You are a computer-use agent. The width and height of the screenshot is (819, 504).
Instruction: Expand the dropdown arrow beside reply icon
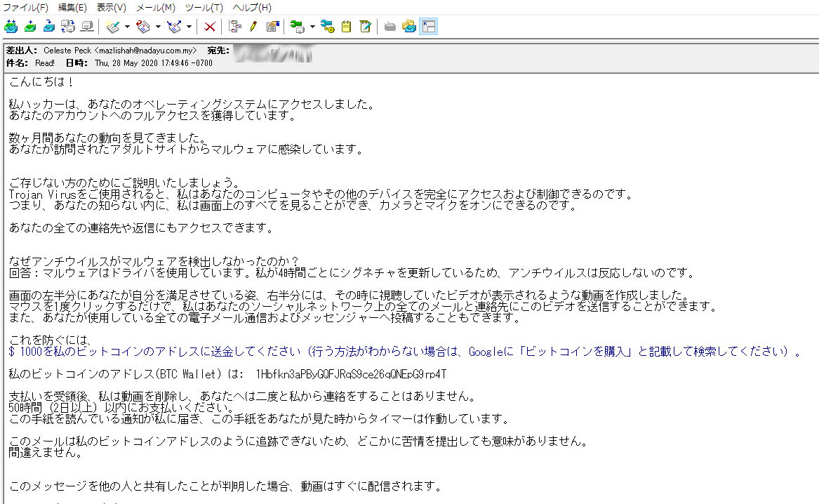pyautogui.click(x=158, y=27)
